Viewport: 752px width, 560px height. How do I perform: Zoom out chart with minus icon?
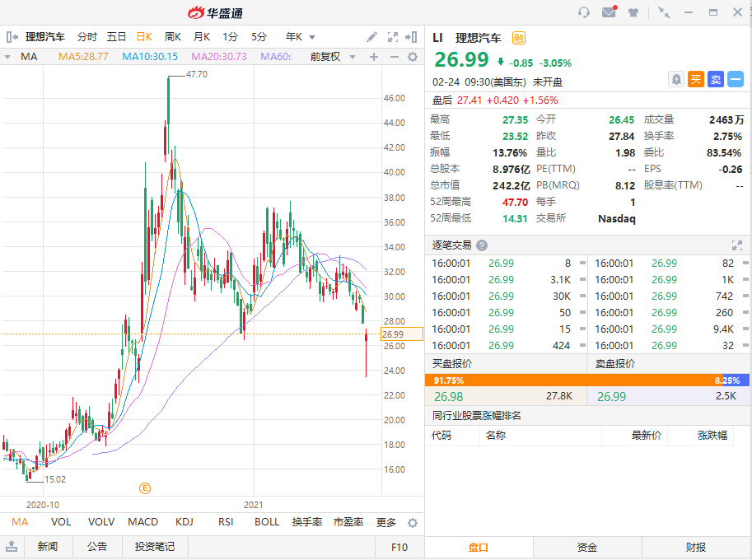point(395,57)
